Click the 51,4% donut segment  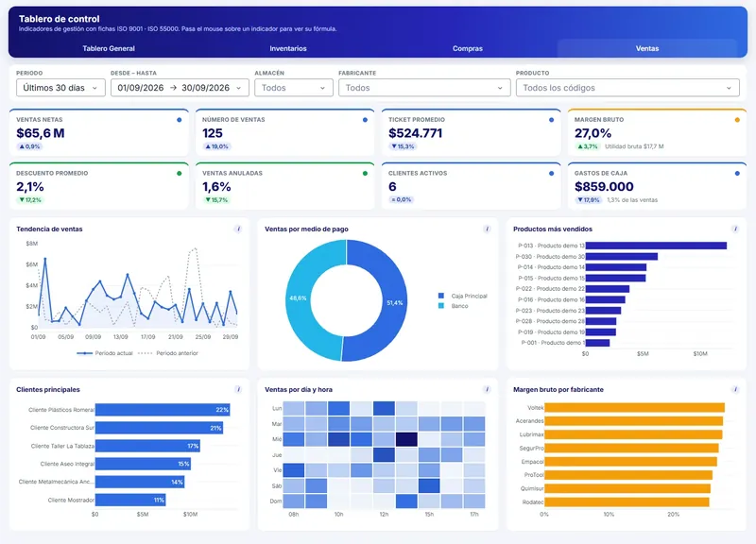click(394, 302)
